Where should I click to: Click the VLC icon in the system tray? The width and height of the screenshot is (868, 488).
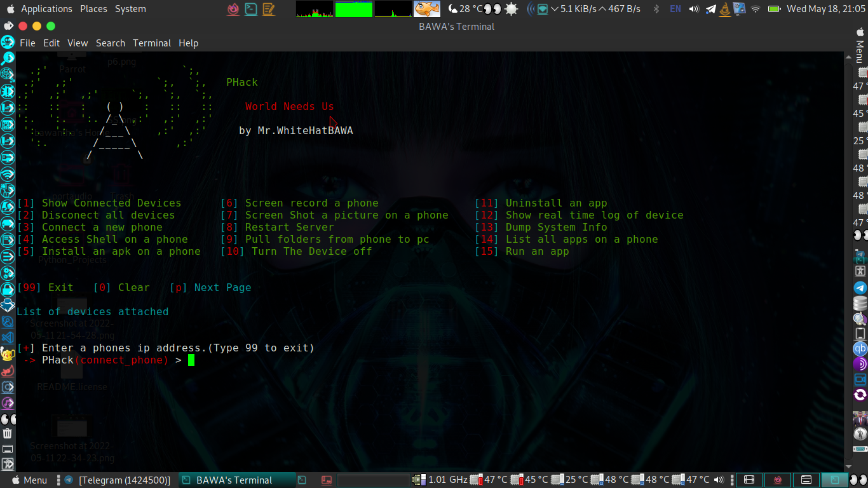click(x=726, y=9)
